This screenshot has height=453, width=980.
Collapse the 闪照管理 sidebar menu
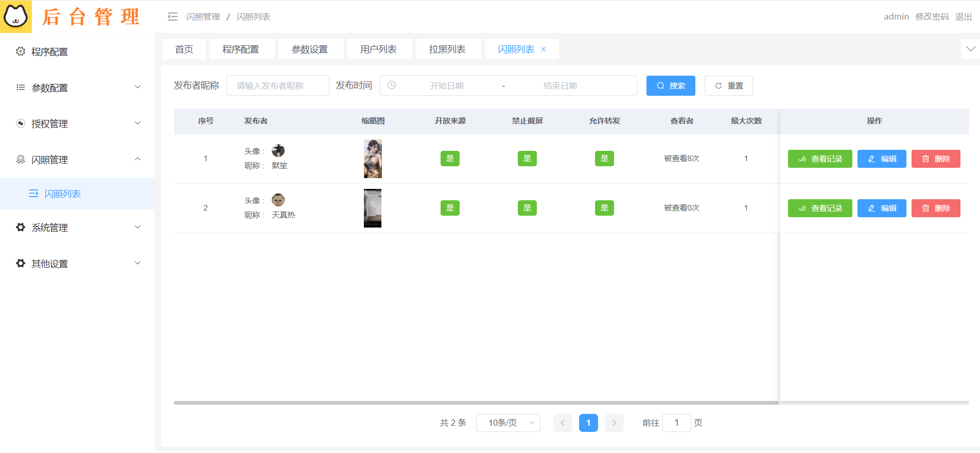(x=77, y=160)
